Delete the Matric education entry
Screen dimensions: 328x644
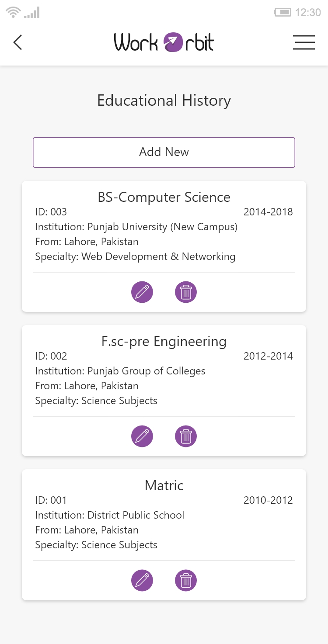point(186,581)
